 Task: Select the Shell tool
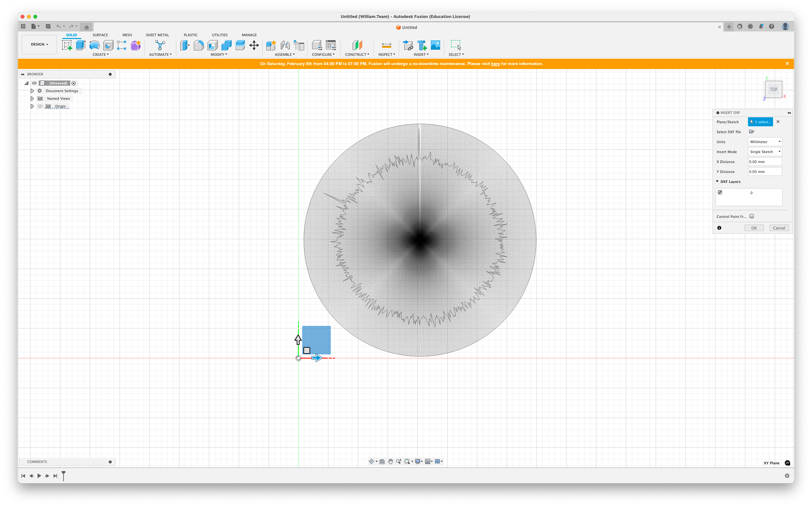click(213, 45)
